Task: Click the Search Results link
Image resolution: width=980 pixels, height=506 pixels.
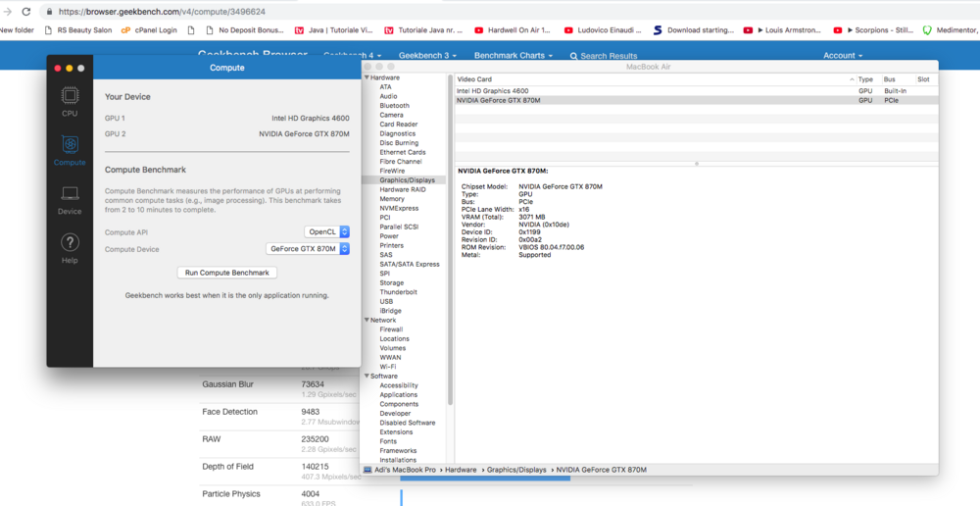Action: 603,56
